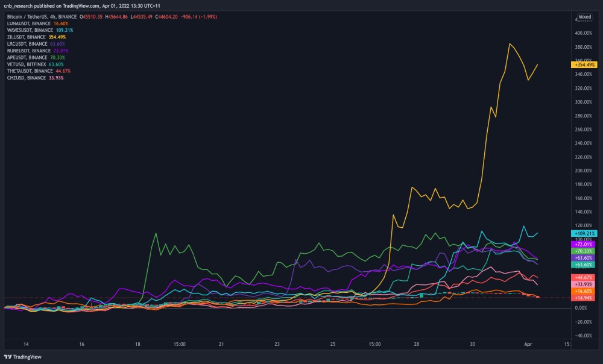Select the CHZUSD, BINANCE legend row
This screenshot has width=603, height=364.
(36, 78)
